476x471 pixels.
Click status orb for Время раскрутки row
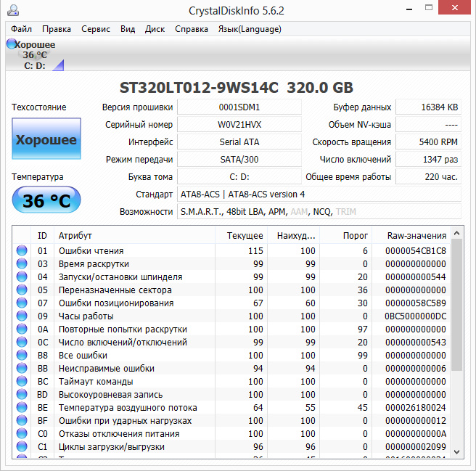point(22,263)
